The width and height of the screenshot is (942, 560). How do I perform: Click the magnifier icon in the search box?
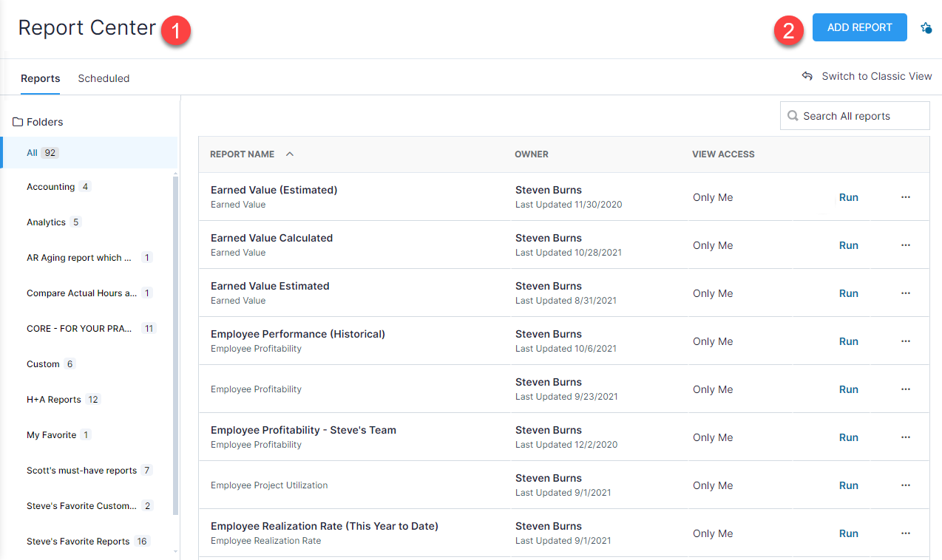coord(793,116)
